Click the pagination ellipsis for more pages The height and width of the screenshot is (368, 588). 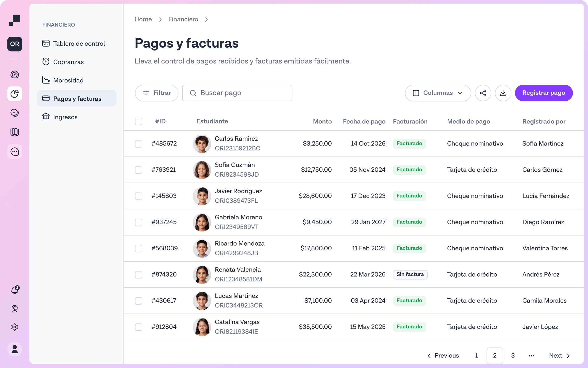(531, 356)
